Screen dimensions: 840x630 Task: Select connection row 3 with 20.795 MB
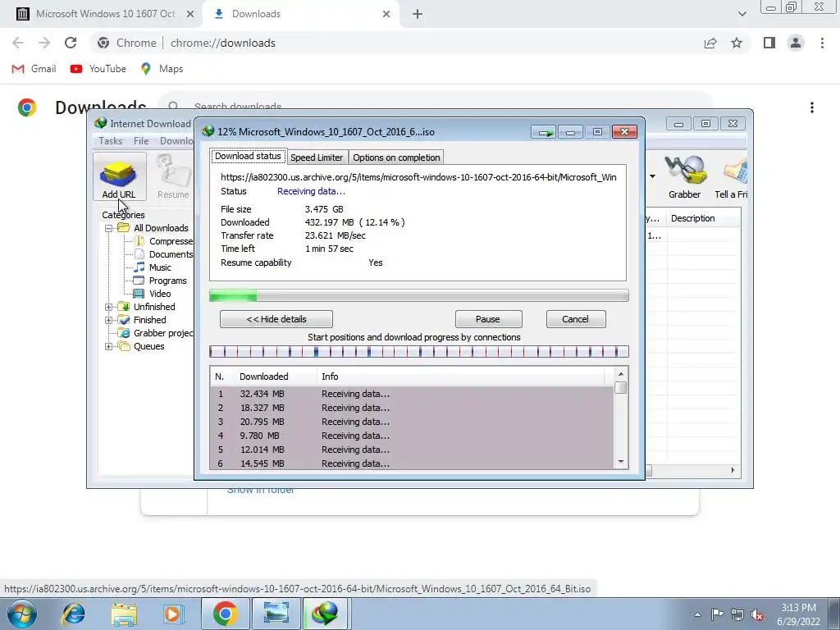coord(413,422)
